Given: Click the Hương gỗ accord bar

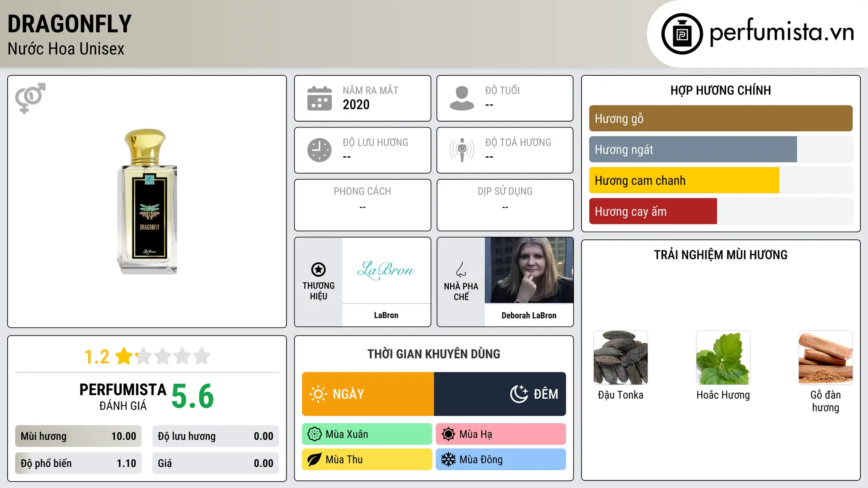Looking at the screenshot, I should [x=721, y=119].
